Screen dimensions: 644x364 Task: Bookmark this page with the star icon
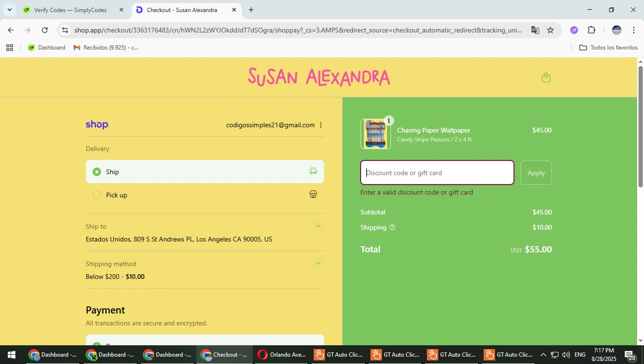point(550,30)
